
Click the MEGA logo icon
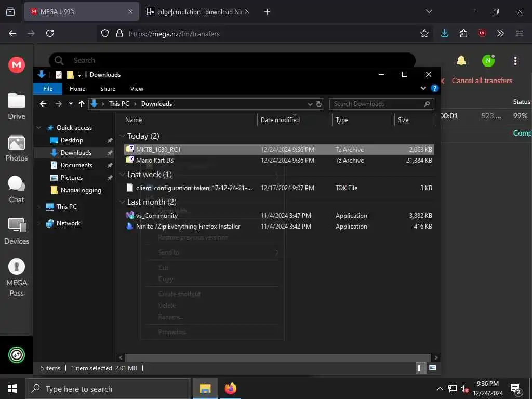[17, 64]
